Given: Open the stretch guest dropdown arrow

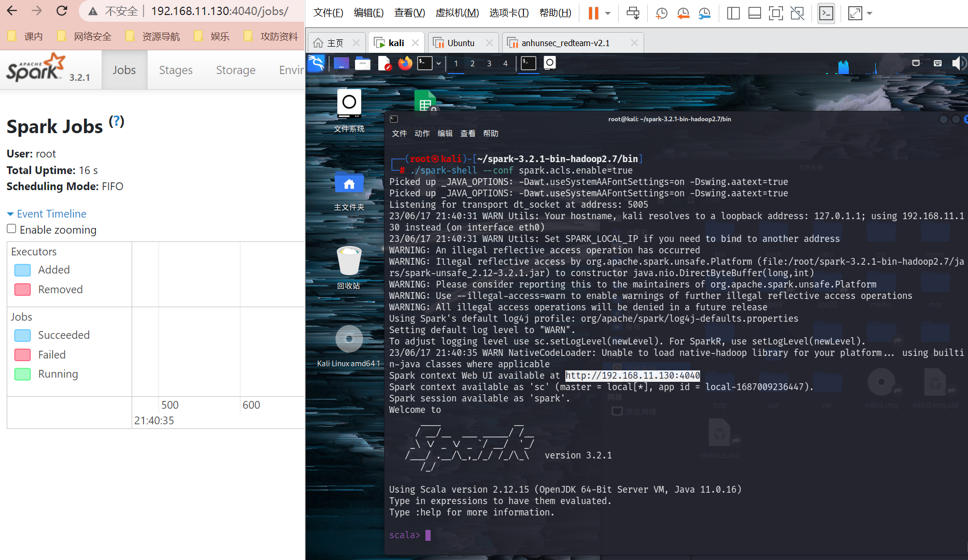Looking at the screenshot, I should coord(870,13).
